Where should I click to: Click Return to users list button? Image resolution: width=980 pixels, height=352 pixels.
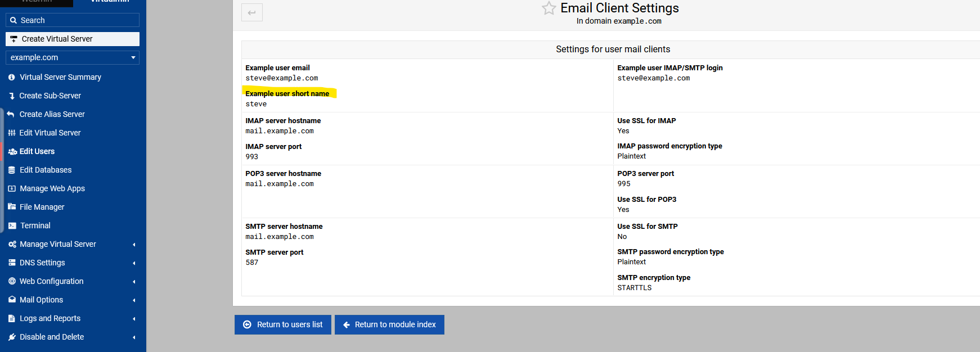(x=283, y=324)
